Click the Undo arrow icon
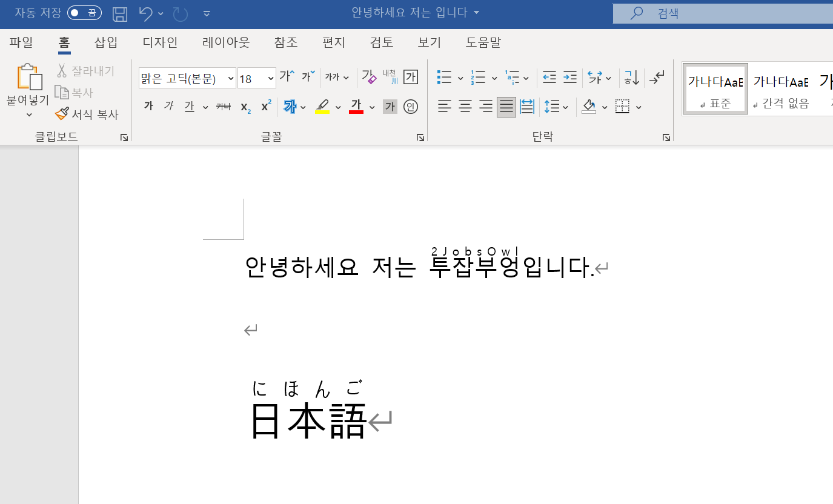 (x=145, y=13)
